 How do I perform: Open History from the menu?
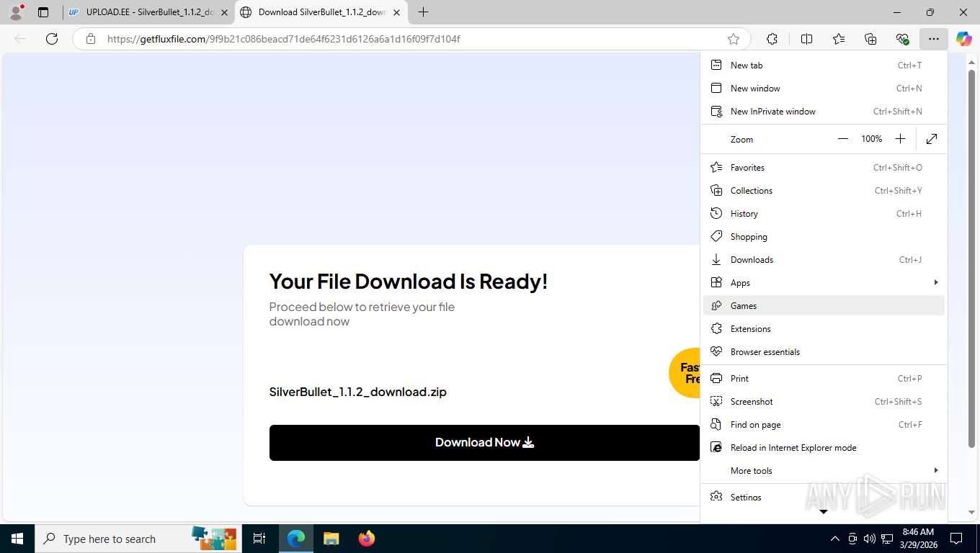[x=824, y=213]
